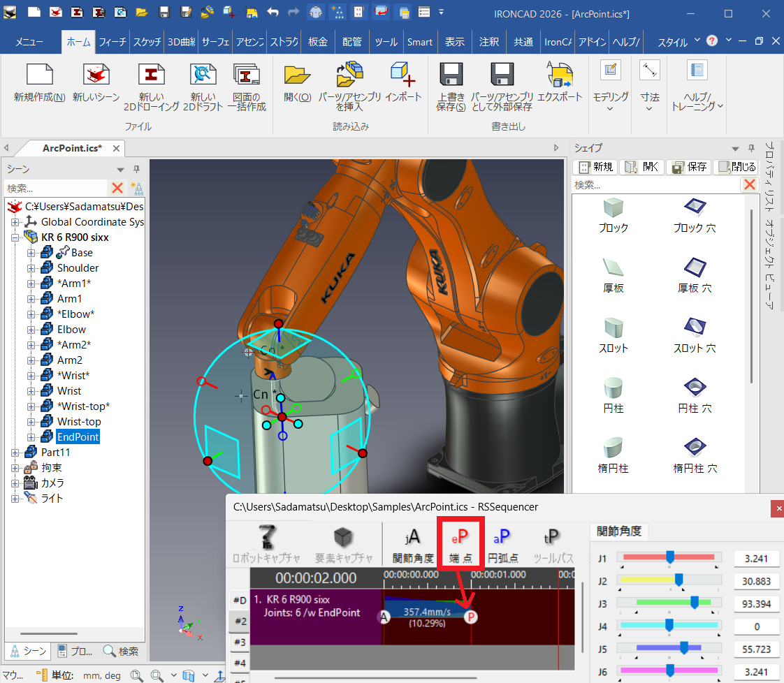Pin the シーン panel
This screenshot has height=683, width=784.
(136, 169)
